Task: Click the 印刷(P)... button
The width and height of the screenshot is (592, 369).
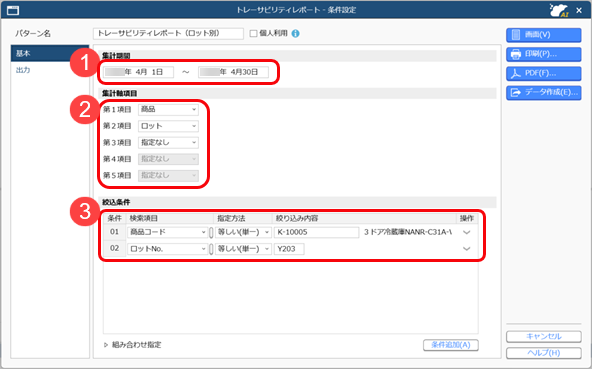Action: coord(544,54)
